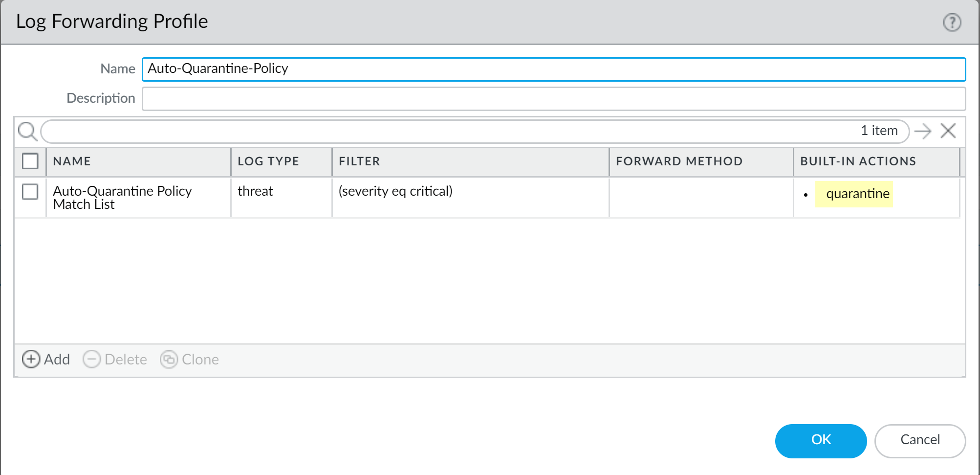This screenshot has width=980, height=475.
Task: Open the help question mark icon
Action: click(x=952, y=23)
